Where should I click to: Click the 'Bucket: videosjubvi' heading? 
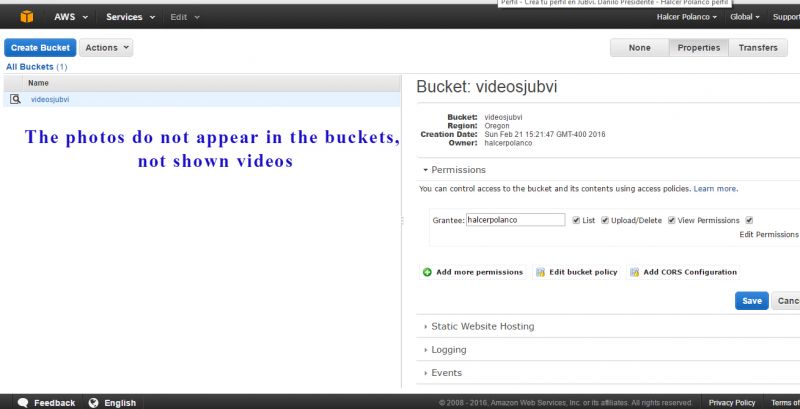pyautogui.click(x=487, y=87)
